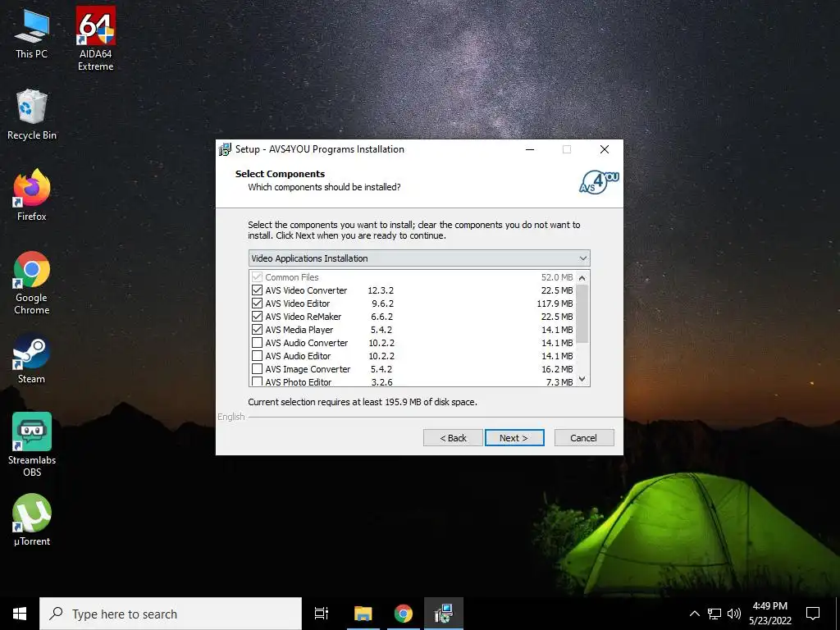Cancel the AVS4YOU installation
Viewport: 840px width, 630px height.
pyautogui.click(x=584, y=438)
